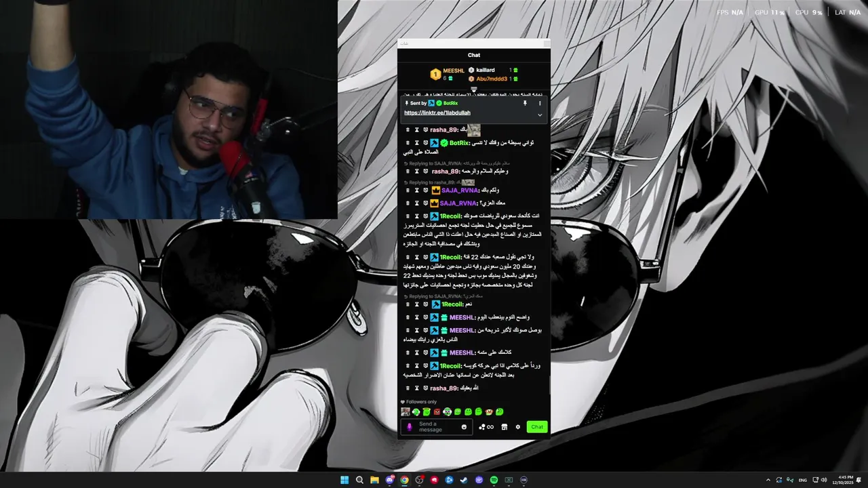The image size is (868, 488).
Task: Click the Replying to rasha_89 reference
Action: pos(439,182)
